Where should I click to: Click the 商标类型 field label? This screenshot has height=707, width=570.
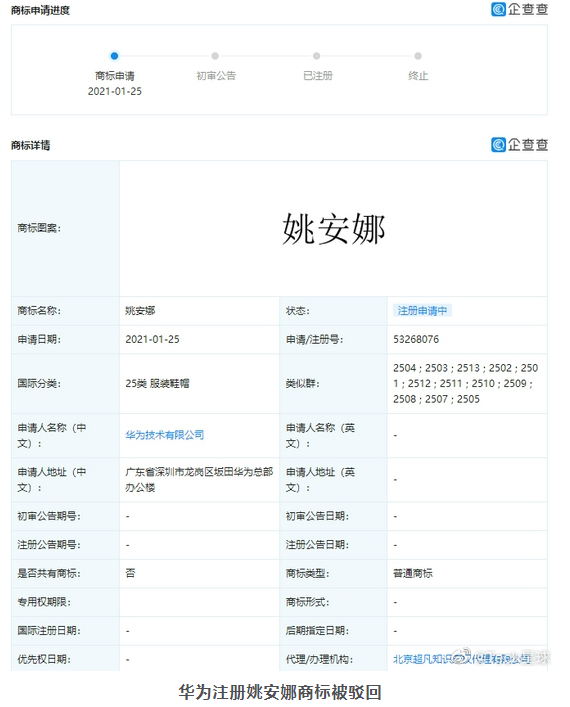click(308, 574)
